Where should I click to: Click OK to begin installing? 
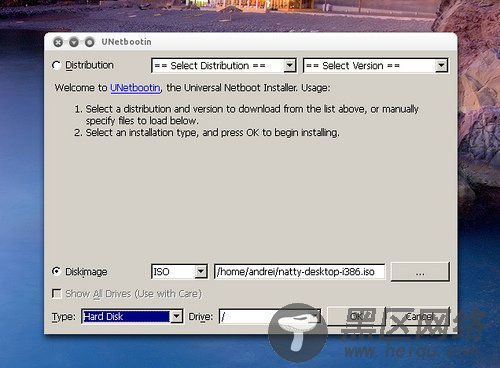pyautogui.click(x=356, y=316)
